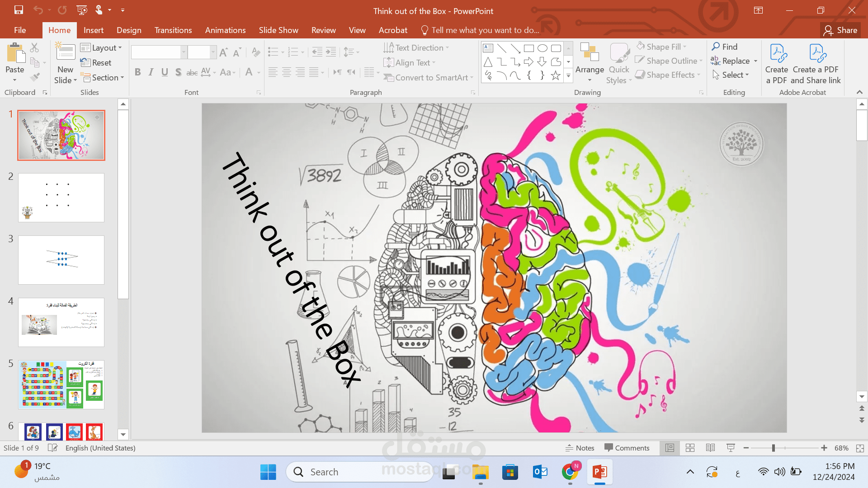
Task: Click the Save icon in title bar
Action: (x=19, y=10)
